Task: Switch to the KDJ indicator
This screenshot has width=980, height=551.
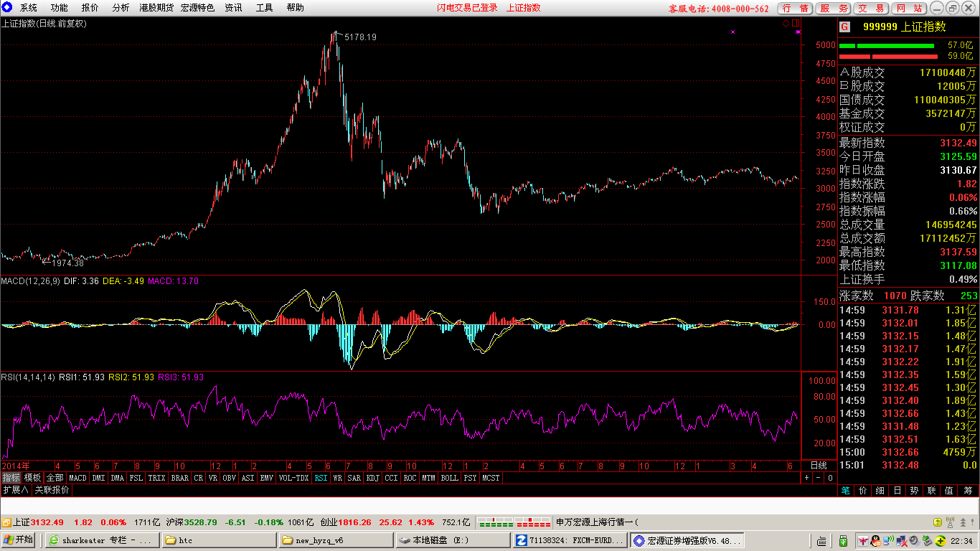Action: point(373,477)
